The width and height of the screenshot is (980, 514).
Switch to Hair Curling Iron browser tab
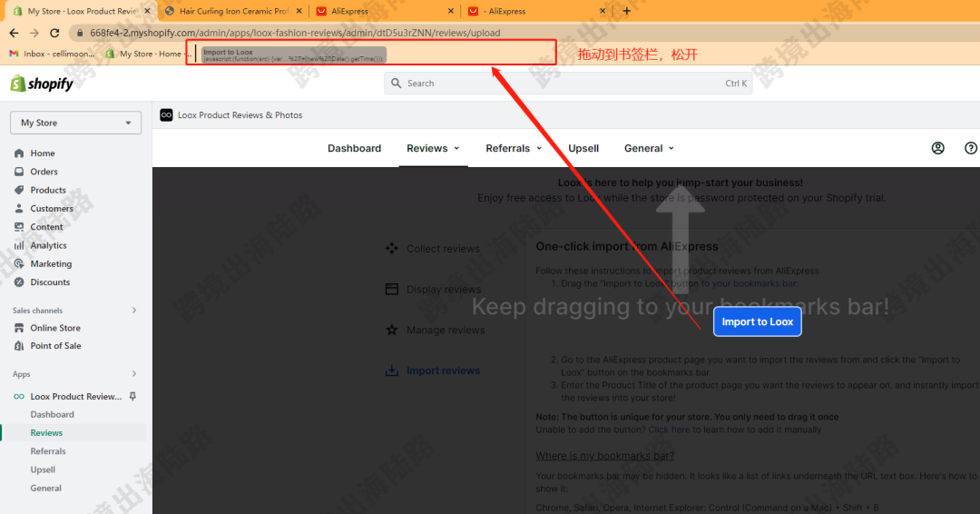(234, 11)
